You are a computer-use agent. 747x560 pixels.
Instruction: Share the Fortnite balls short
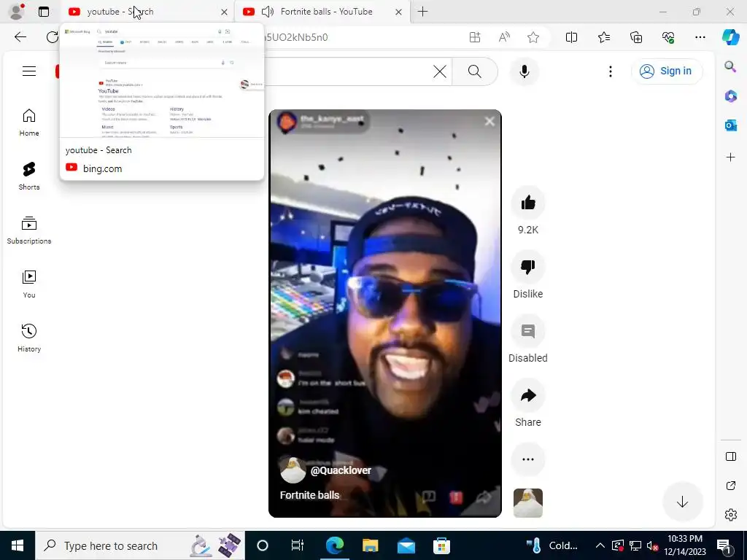pyautogui.click(x=528, y=395)
